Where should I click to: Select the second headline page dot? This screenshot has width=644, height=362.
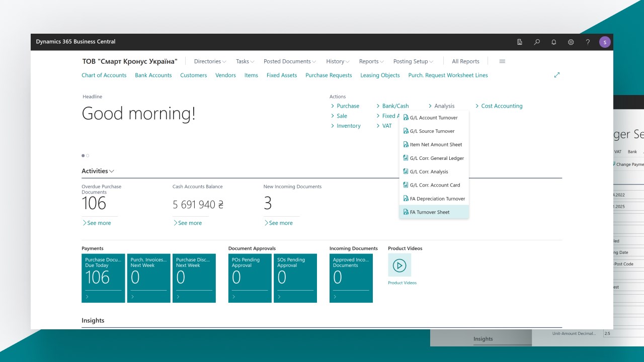(88, 156)
